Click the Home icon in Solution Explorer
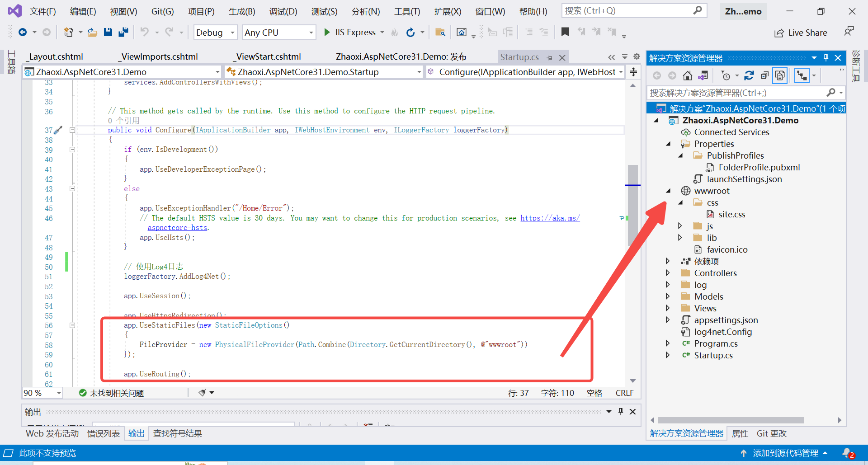Screen dimensions: 868x465 [687, 75]
